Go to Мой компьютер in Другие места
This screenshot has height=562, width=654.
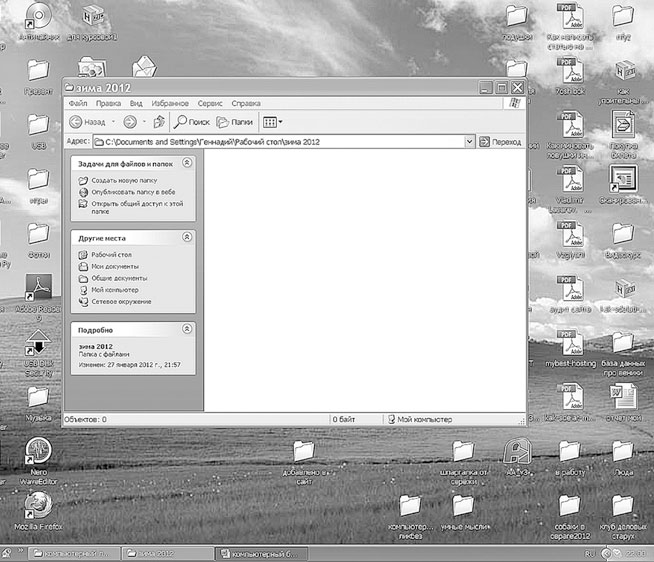coord(115,290)
